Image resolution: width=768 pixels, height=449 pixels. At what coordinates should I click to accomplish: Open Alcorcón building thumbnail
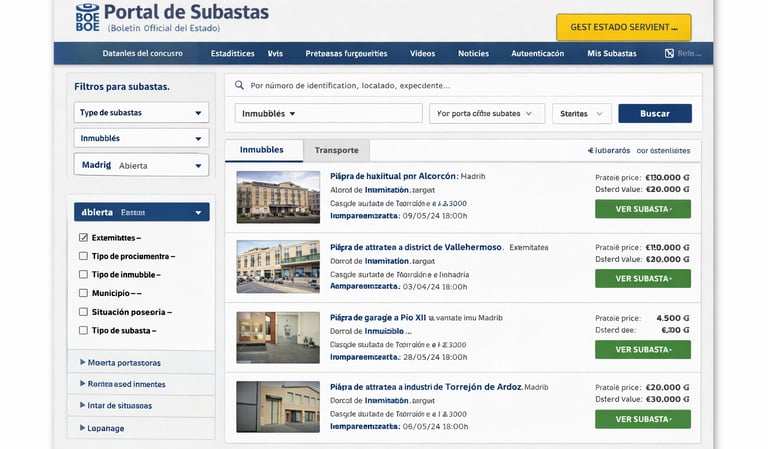278,197
